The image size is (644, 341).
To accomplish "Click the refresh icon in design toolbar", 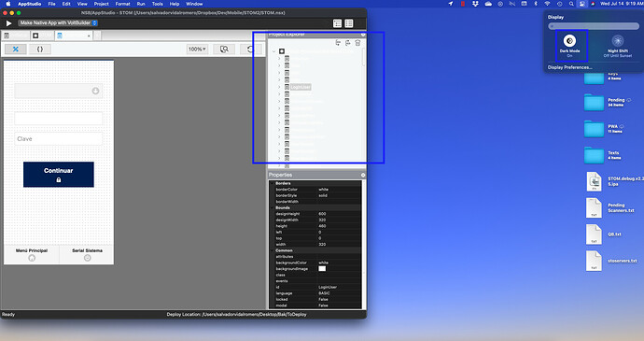I will point(250,50).
